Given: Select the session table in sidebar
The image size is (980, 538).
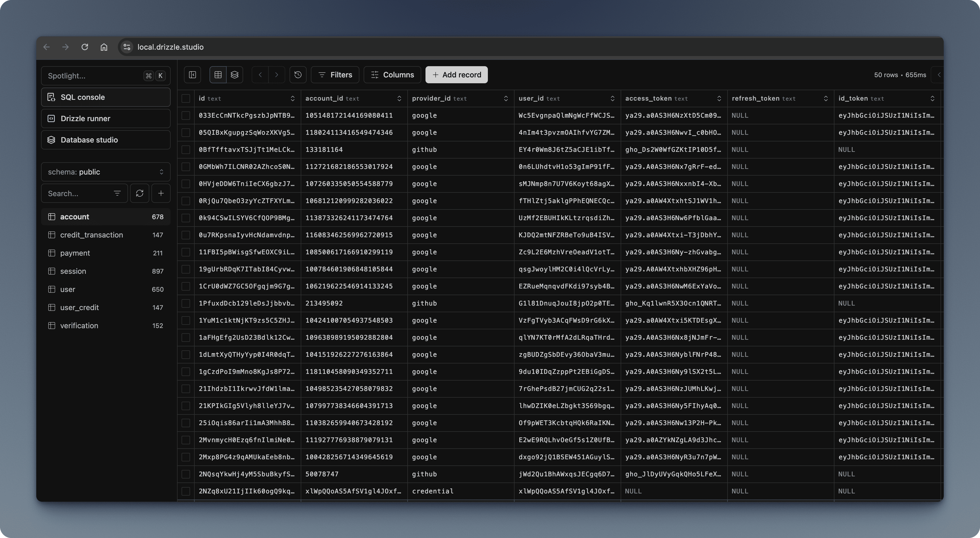Looking at the screenshot, I should point(73,271).
